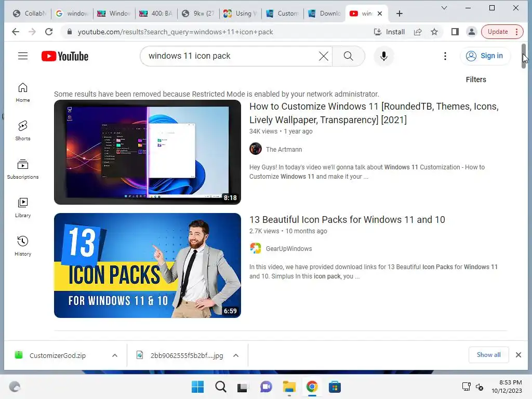This screenshot has width=532, height=399.
Task: Click the page vertical scrollbar thumb
Action: tap(524, 56)
